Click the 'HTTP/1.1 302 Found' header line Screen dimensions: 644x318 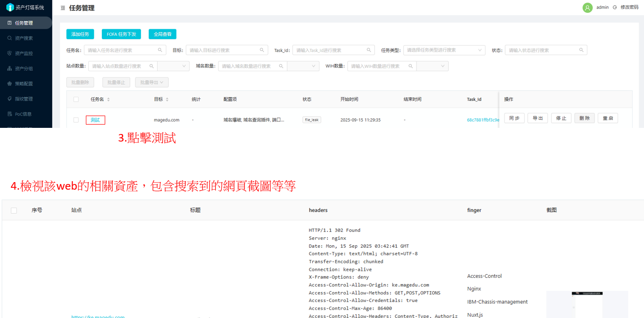tap(335, 230)
